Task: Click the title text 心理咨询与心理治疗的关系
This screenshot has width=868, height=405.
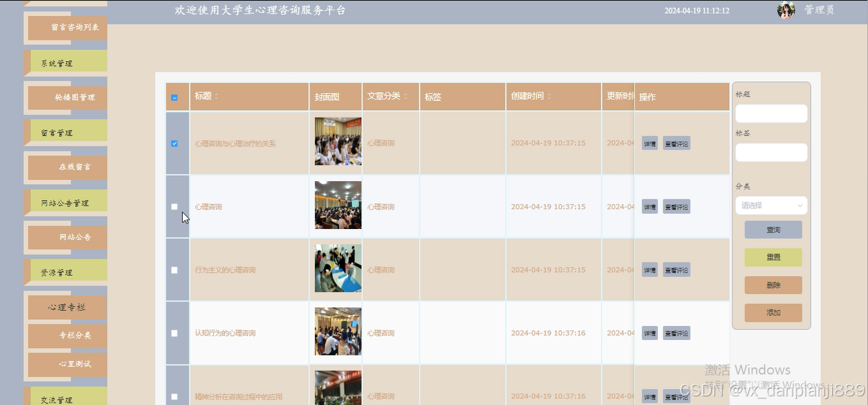Action: pyautogui.click(x=235, y=143)
